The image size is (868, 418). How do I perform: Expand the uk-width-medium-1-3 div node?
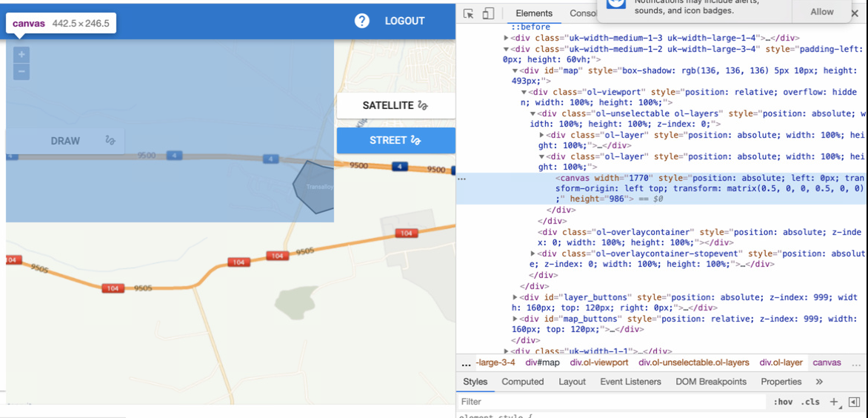(x=507, y=38)
